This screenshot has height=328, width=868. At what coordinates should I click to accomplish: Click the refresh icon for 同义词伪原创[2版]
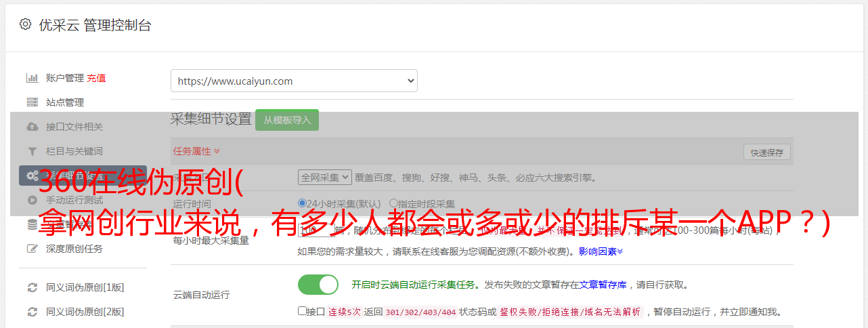click(x=32, y=312)
